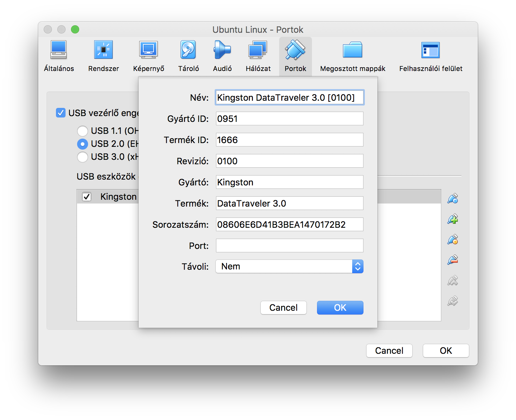Screen dimensions: 516x420
Task: Open the Audió settings section
Action: coord(222,56)
